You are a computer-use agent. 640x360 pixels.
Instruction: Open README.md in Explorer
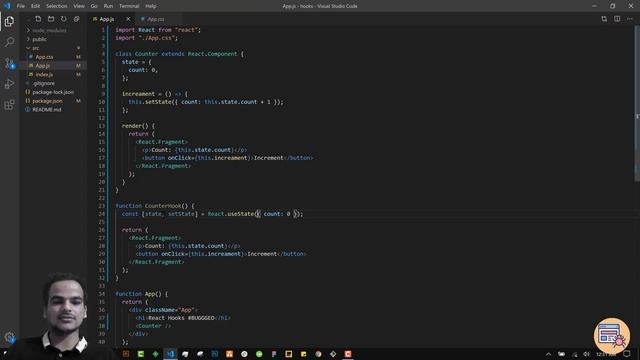[x=47, y=110]
